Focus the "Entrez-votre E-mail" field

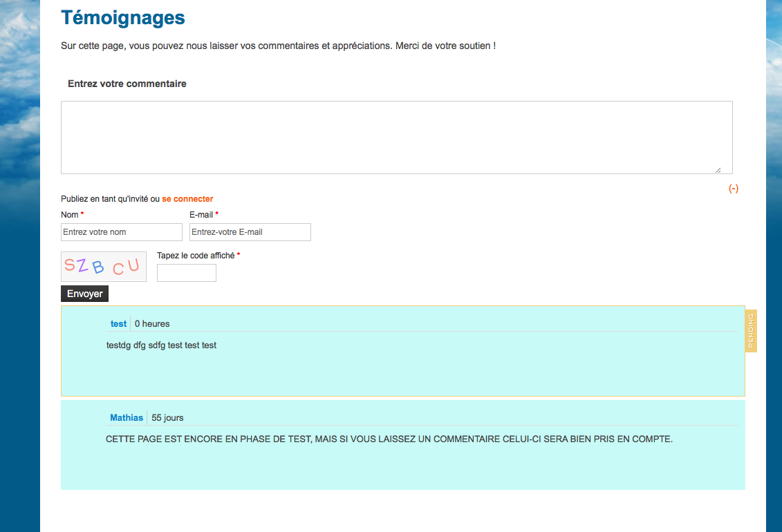tap(250, 232)
